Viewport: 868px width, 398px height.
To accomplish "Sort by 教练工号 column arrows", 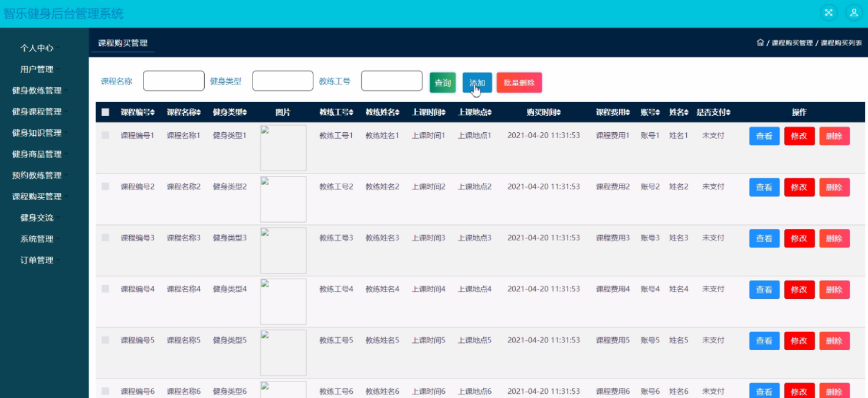I will 352,112.
